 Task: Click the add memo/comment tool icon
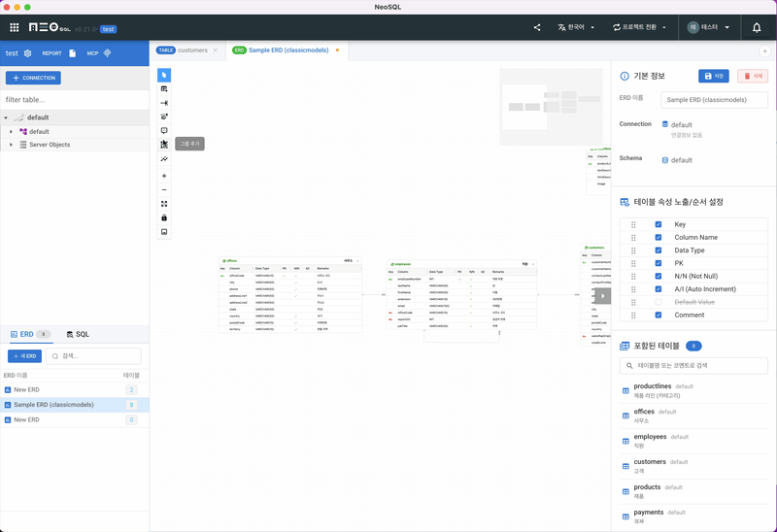tap(164, 130)
